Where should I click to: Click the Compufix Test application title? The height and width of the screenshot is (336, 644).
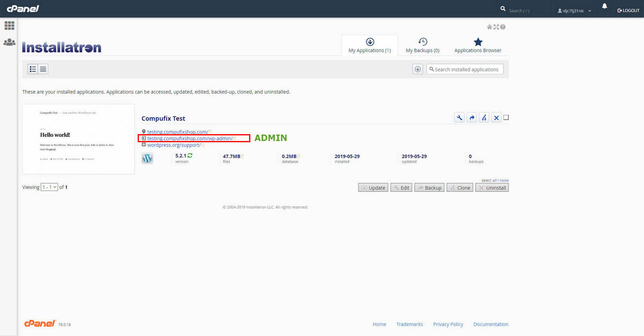163,118
